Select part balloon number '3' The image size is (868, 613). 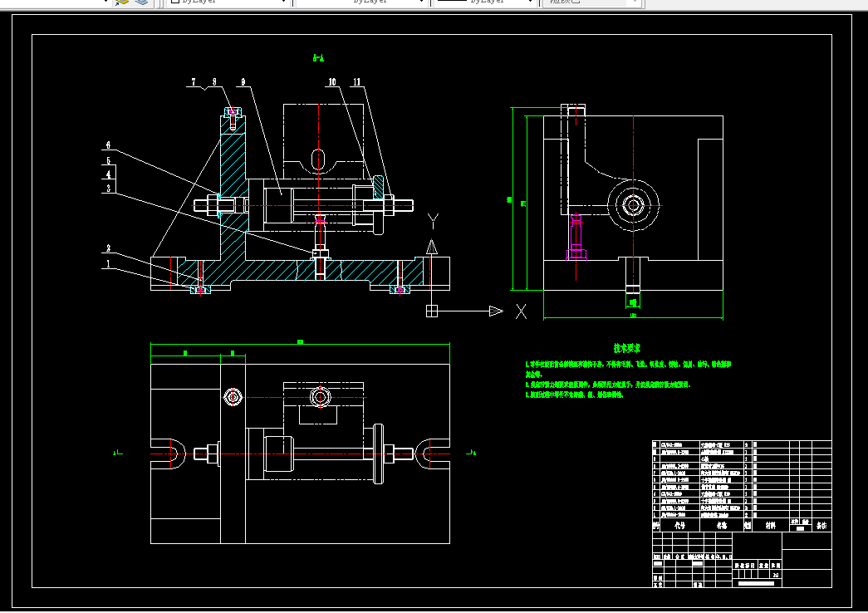pyautogui.click(x=109, y=189)
